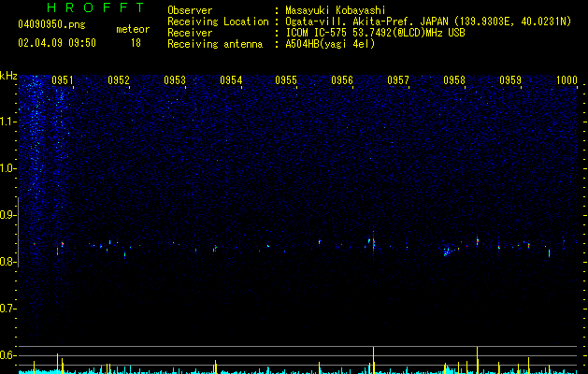
Task: Click the gray frequency range bar near 0.9 kHz
Action: click(19, 232)
